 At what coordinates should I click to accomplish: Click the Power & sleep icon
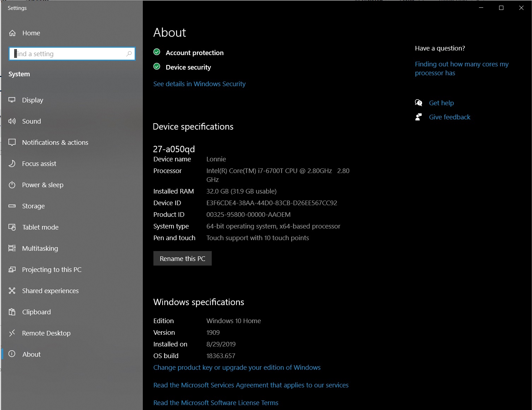(12, 185)
